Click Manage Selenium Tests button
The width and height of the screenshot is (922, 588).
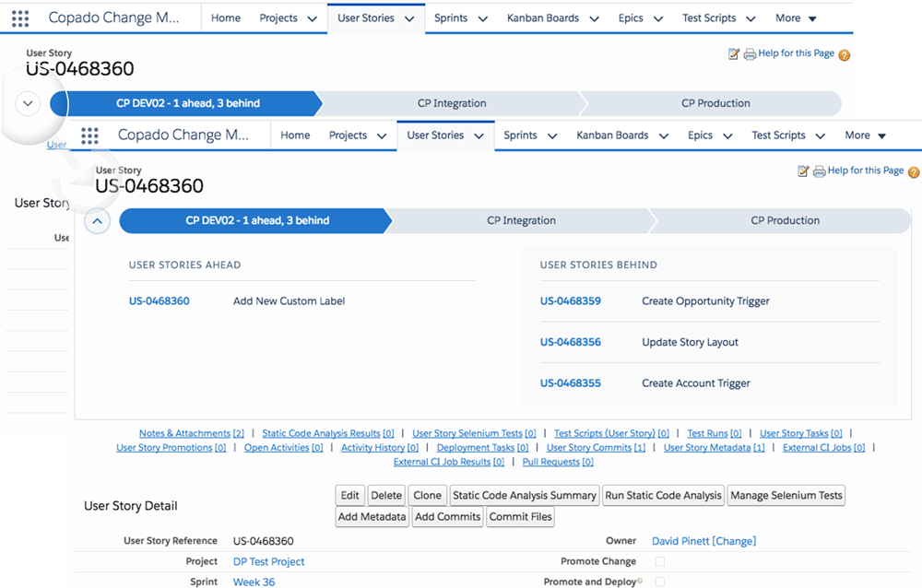tap(786, 496)
